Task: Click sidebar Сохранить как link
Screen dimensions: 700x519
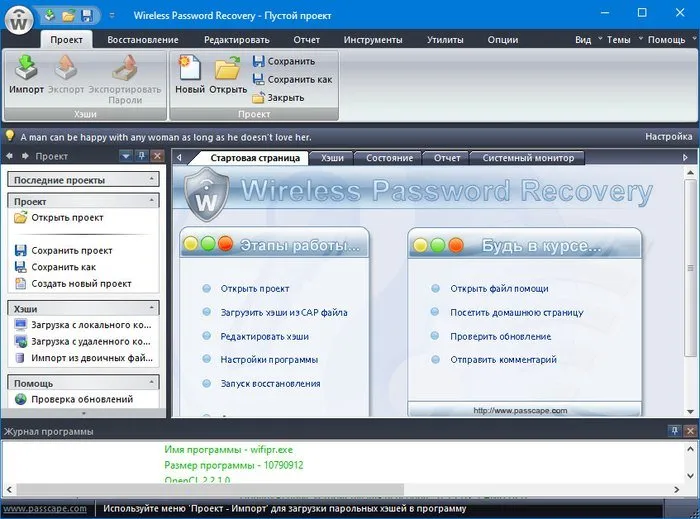Action: point(55,267)
